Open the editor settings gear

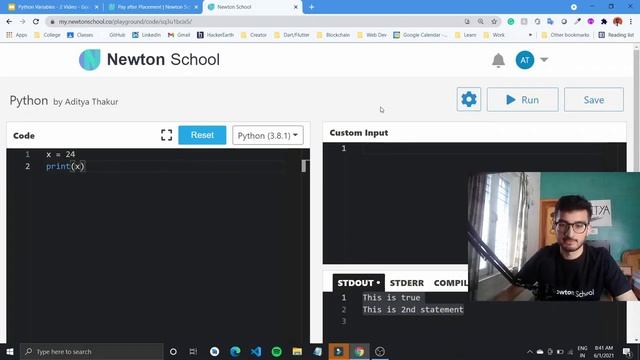tap(469, 99)
